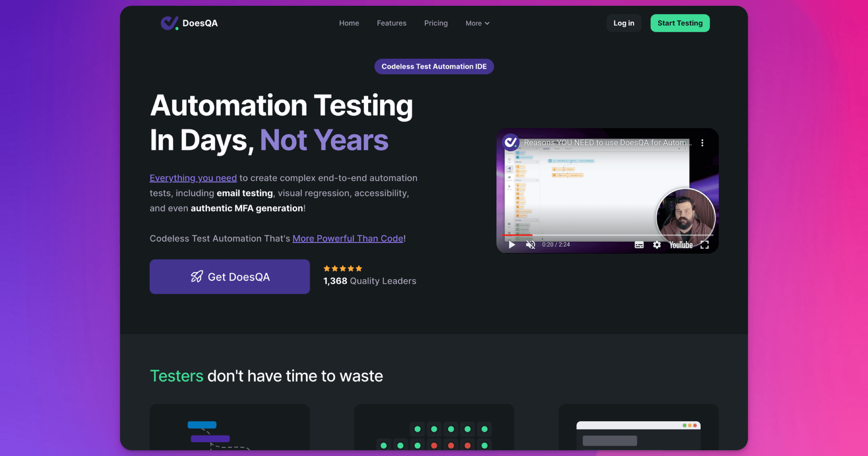Open the More Powerful Than Code link
The width and height of the screenshot is (868, 456).
(348, 238)
